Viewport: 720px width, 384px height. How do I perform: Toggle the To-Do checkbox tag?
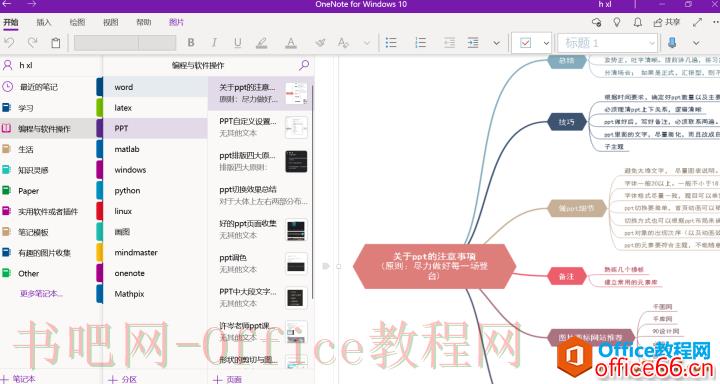525,43
